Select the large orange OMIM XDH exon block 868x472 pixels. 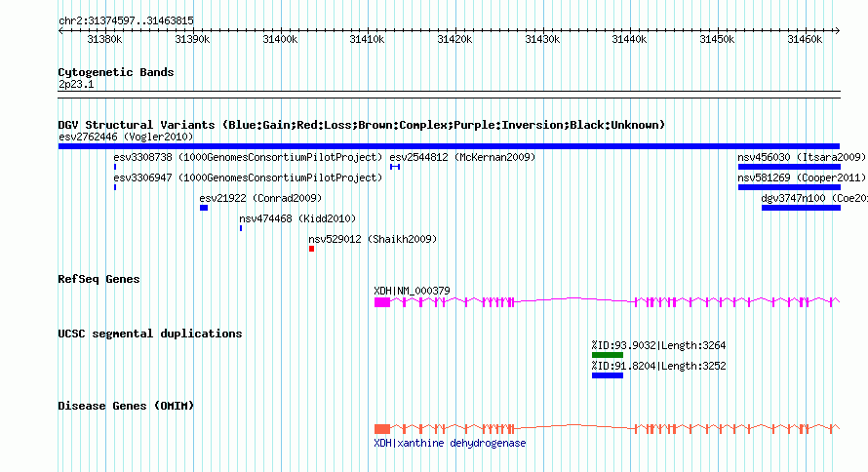point(382,429)
